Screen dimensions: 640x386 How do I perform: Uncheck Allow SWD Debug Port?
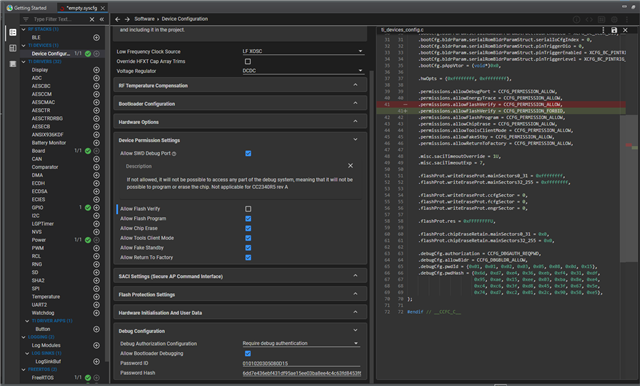click(248, 153)
